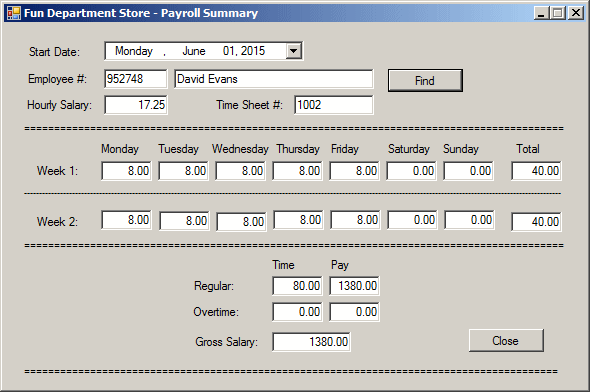The image size is (590, 392).
Task: Click the application icon in the title bar
Action: click(x=14, y=13)
